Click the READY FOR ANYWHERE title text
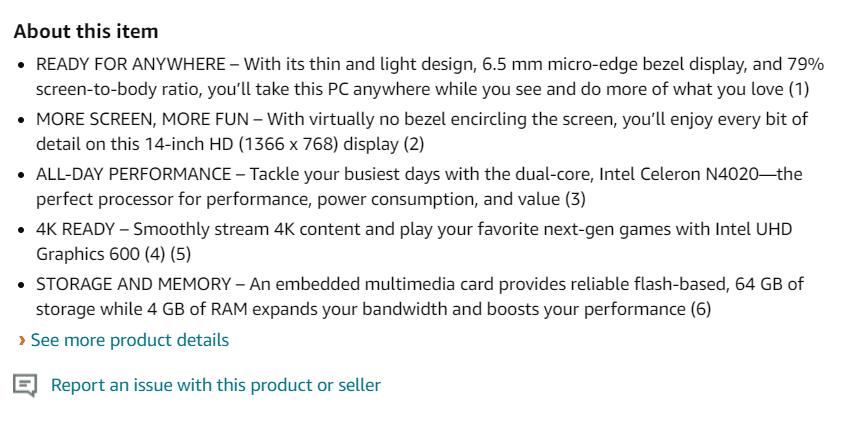 pos(129,64)
